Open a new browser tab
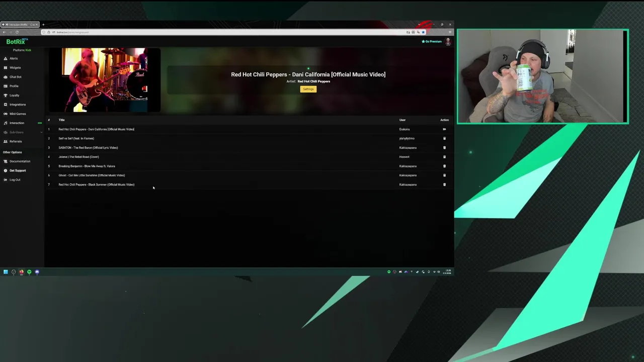This screenshot has height=362, width=644. [x=43, y=25]
